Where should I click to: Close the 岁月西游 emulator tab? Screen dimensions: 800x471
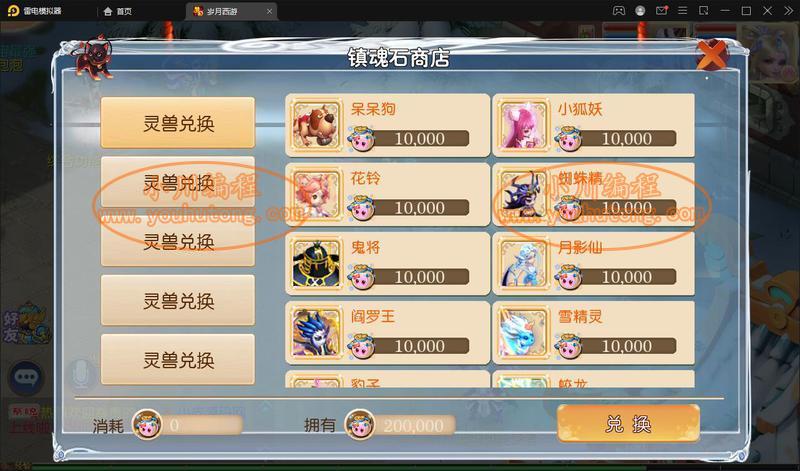(269, 11)
